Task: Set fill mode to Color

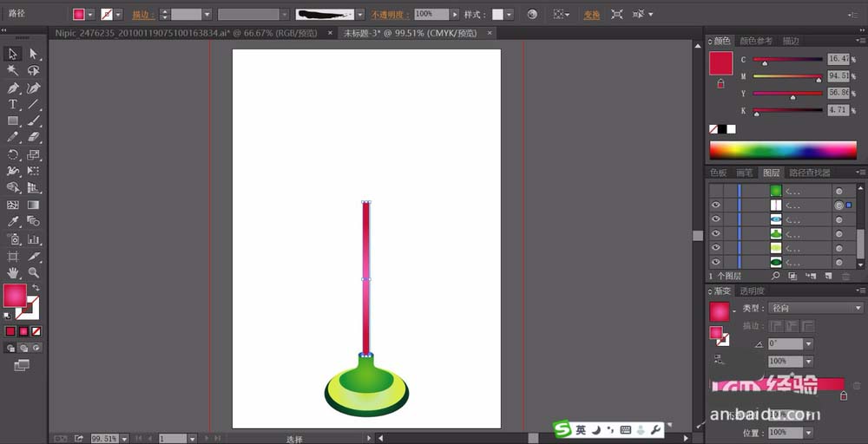Action: click(10, 331)
